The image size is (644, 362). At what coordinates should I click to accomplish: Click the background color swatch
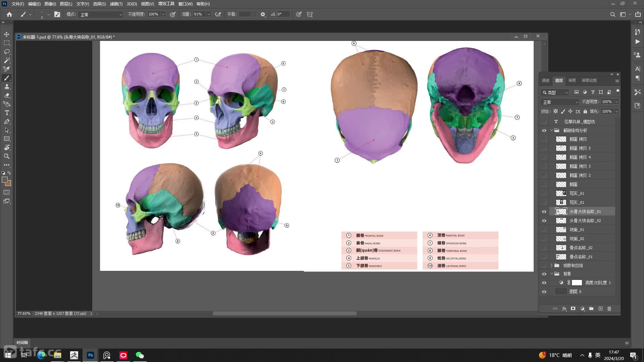tap(9, 184)
